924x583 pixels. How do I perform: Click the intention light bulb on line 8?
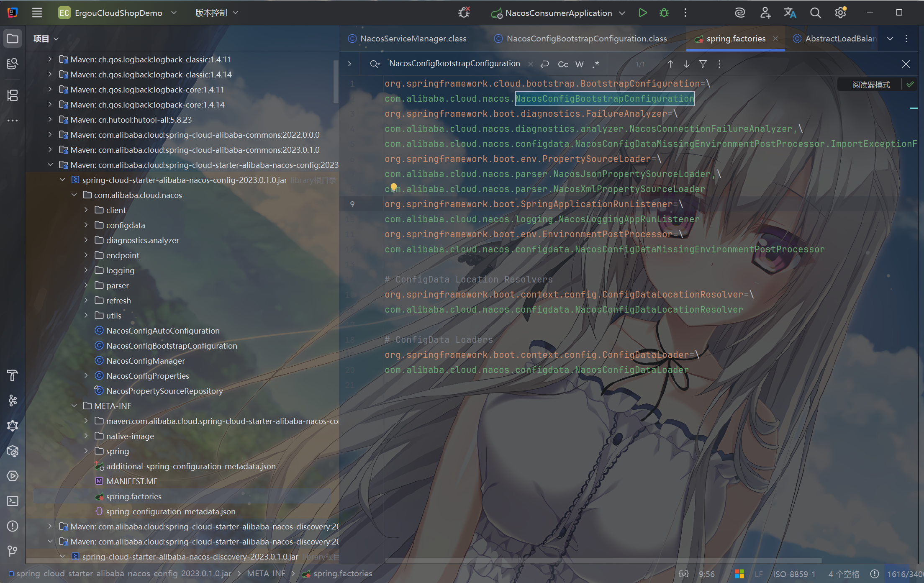[394, 187]
